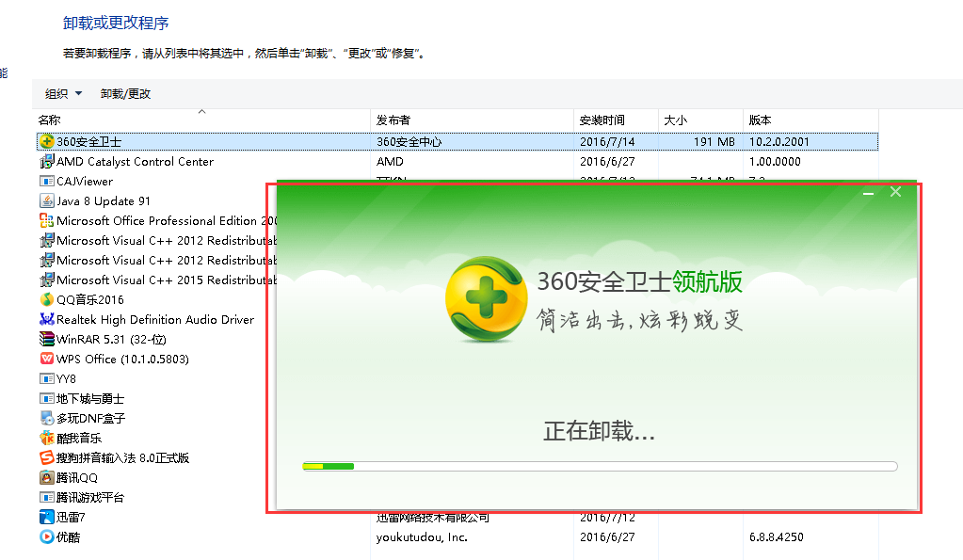Screen dimensions: 963x560
Task: Click the 优酷 icon
Action: (x=47, y=536)
